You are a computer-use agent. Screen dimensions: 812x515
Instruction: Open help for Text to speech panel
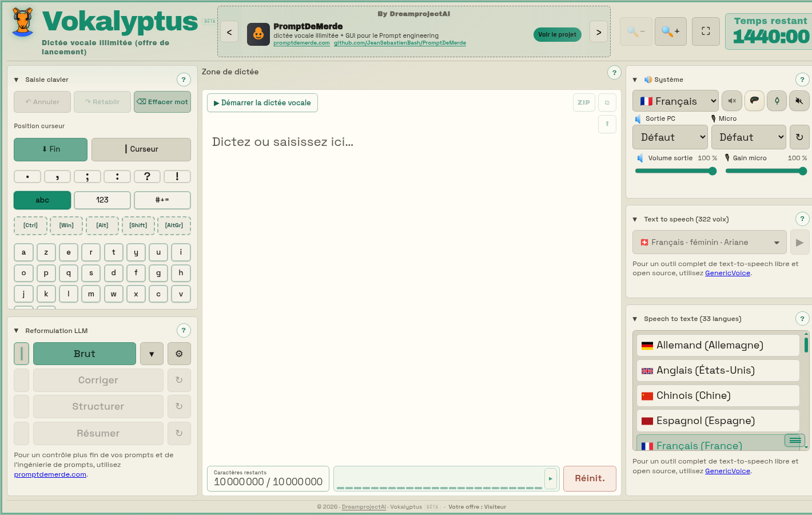pyautogui.click(x=802, y=219)
